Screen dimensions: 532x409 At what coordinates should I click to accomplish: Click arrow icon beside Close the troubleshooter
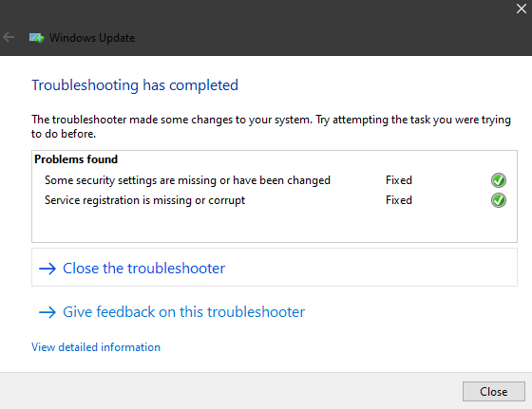click(x=47, y=269)
